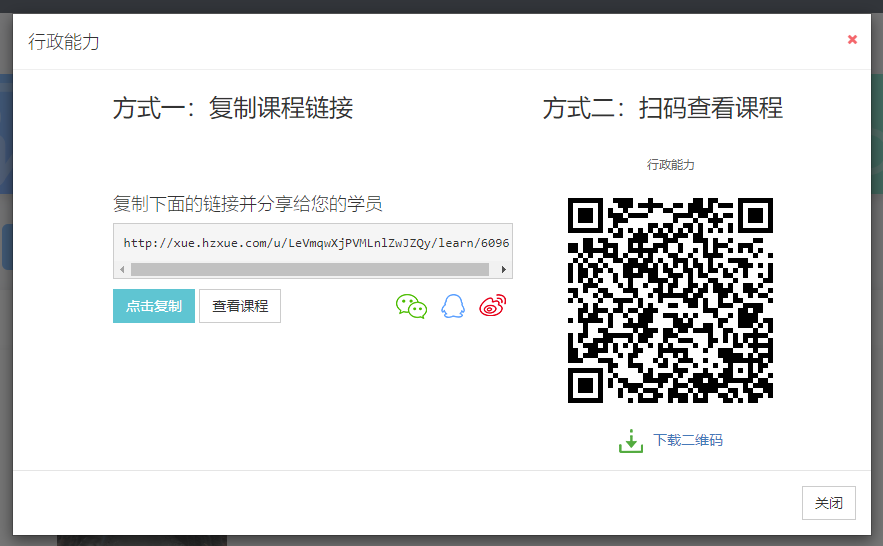
Task: Share the course link via Weibo icon
Action: pyautogui.click(x=493, y=306)
